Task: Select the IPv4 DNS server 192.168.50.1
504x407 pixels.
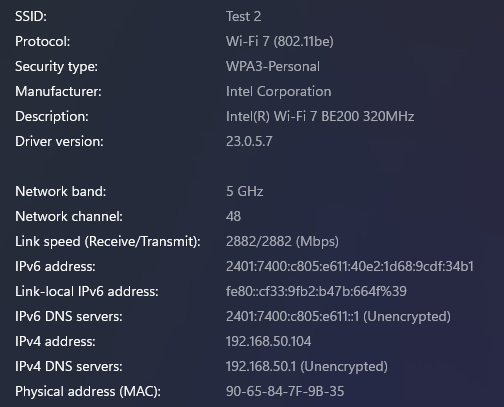Action: tap(261, 366)
